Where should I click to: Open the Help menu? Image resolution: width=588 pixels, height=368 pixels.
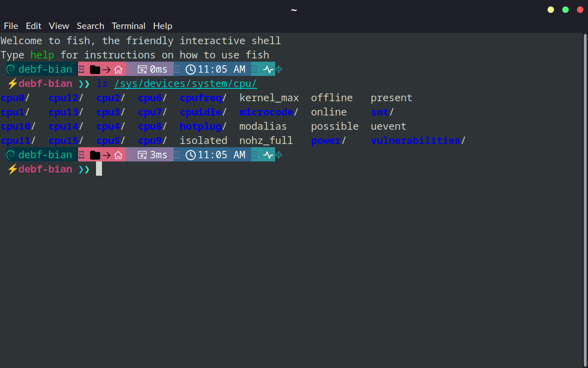[x=163, y=26]
